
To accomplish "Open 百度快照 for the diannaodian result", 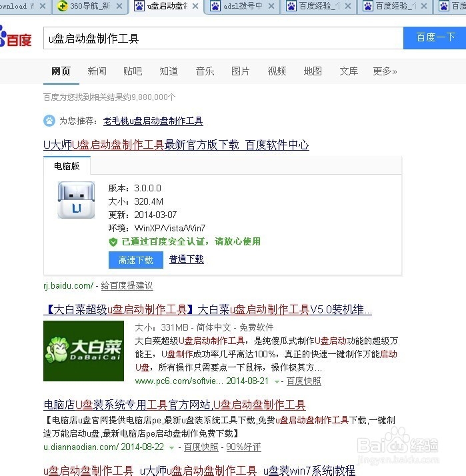I will (201, 447).
